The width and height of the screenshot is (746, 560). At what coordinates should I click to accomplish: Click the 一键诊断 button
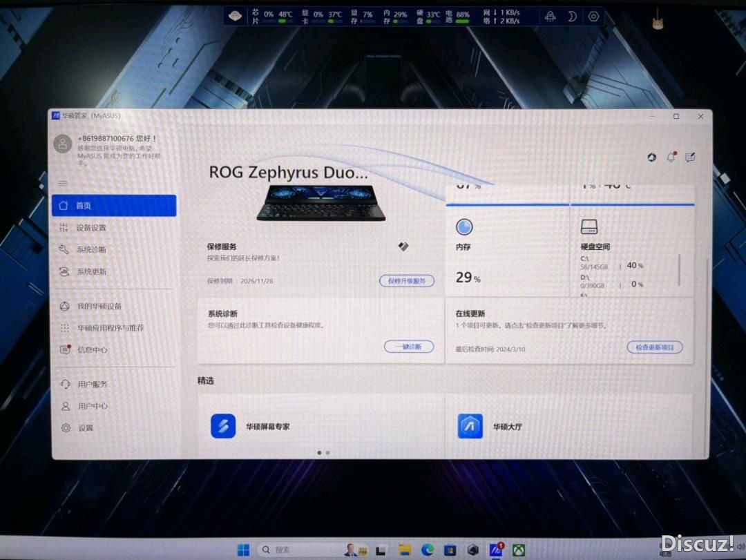[x=409, y=347]
